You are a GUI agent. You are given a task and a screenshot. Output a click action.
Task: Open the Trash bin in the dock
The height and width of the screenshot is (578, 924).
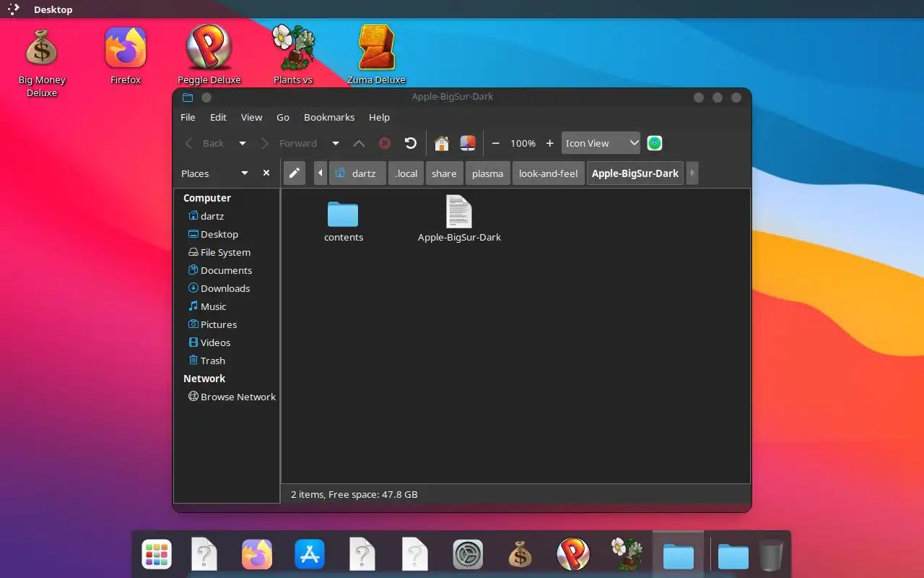[x=771, y=555]
